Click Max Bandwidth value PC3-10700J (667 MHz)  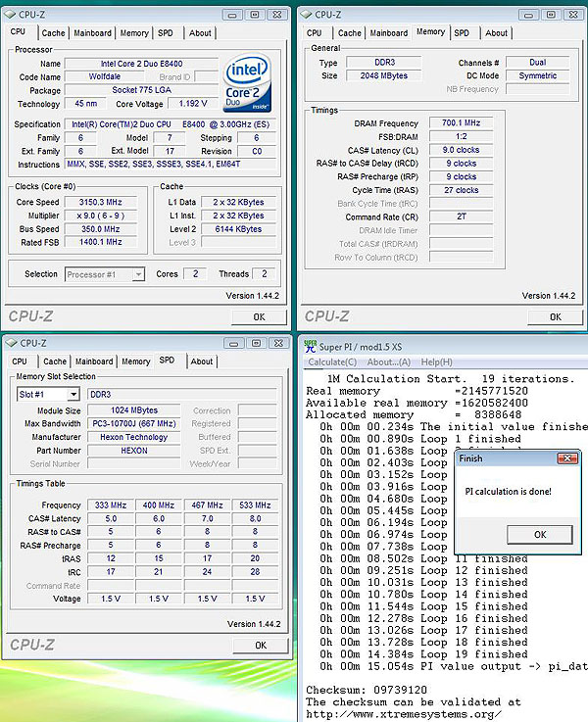point(134,423)
